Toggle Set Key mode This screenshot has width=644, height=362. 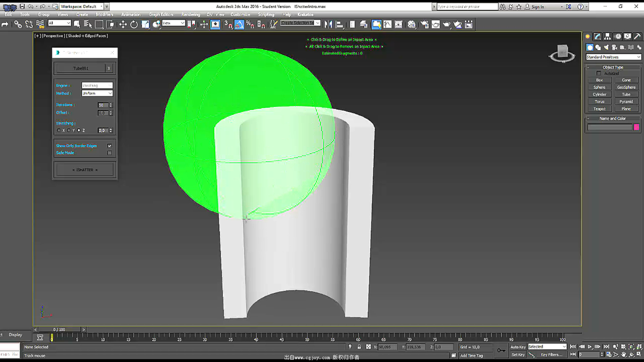coord(518,354)
